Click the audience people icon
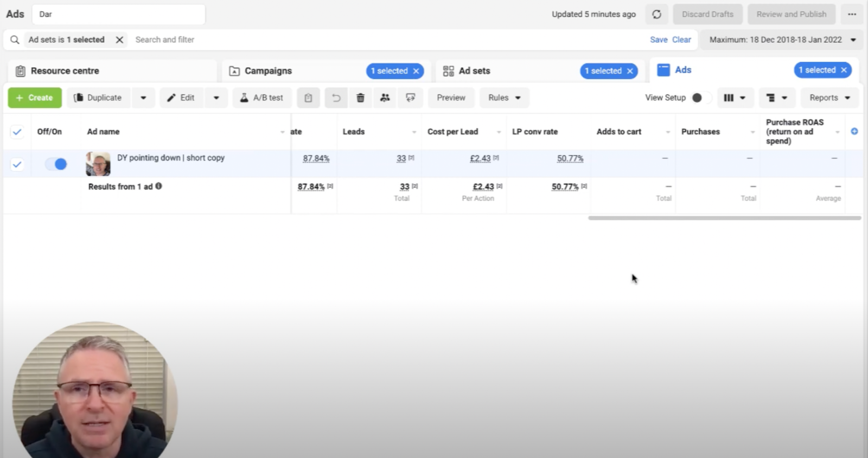 (385, 98)
